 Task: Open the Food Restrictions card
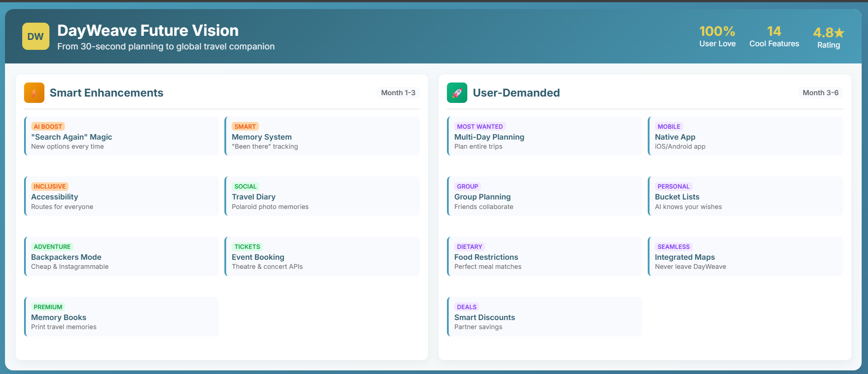point(544,256)
